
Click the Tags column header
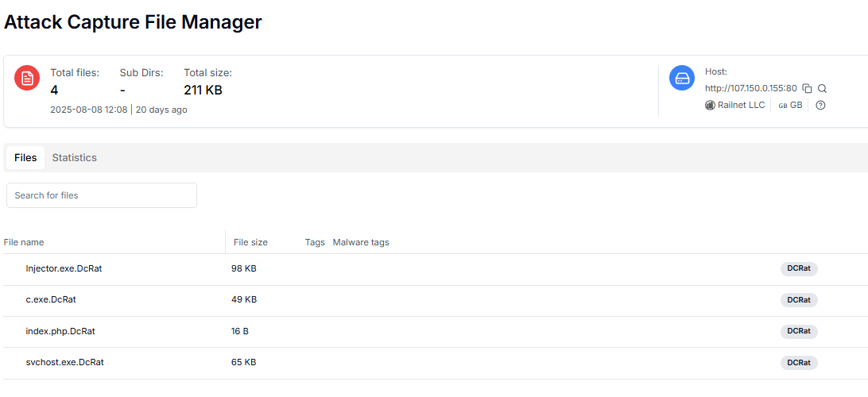point(315,242)
